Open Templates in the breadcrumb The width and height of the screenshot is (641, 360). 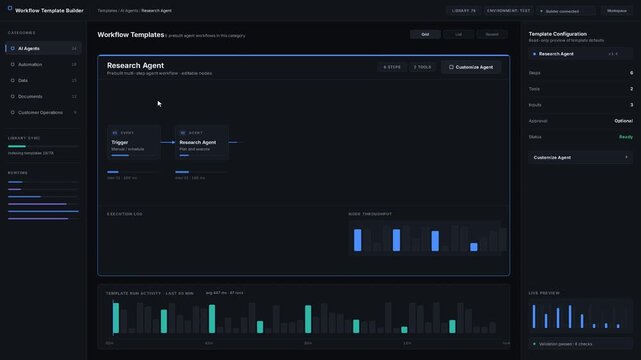[x=107, y=11]
